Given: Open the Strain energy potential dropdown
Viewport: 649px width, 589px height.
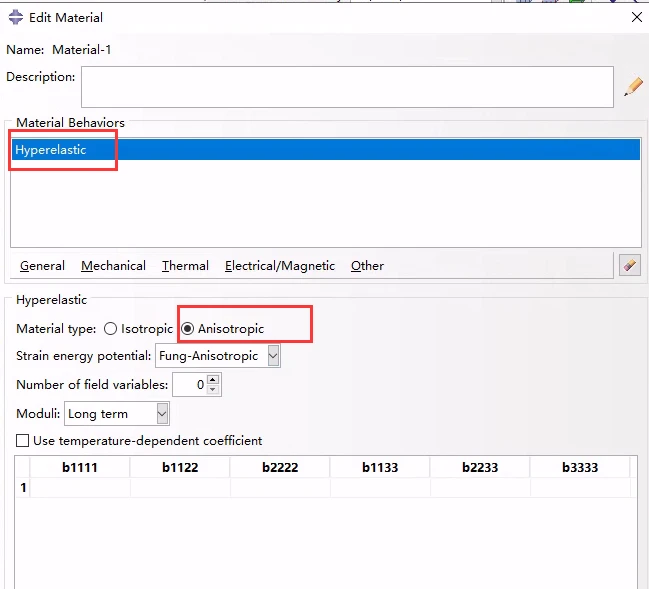Looking at the screenshot, I should 273,356.
